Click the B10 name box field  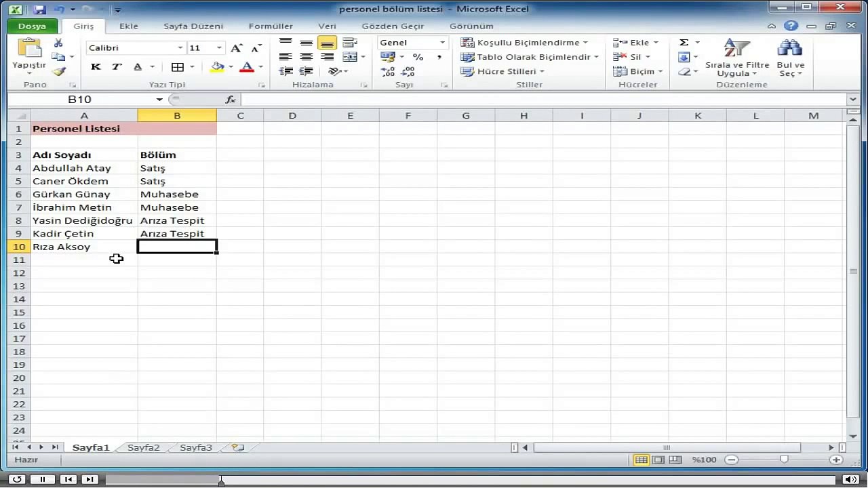79,100
